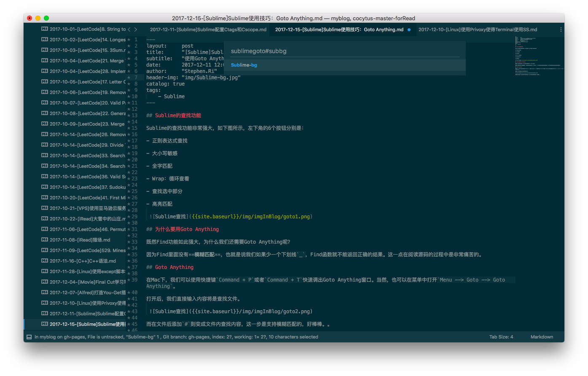Open sidebar file '2017-10-09-[LeetCode]23. Merge'

87,124
